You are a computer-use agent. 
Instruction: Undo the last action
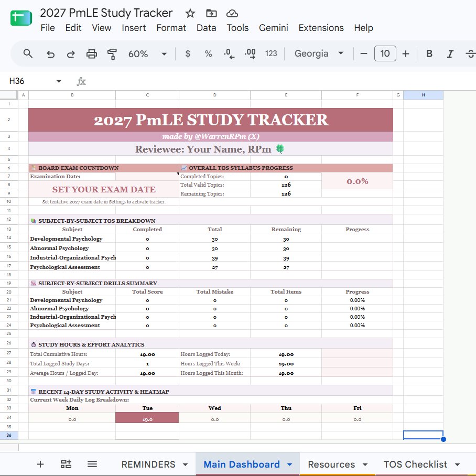pos(50,53)
